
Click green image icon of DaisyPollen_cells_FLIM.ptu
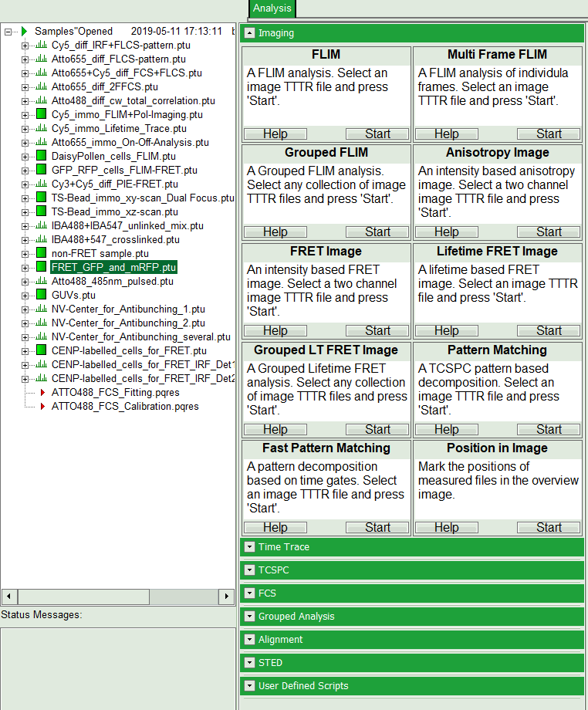pyautogui.click(x=42, y=156)
